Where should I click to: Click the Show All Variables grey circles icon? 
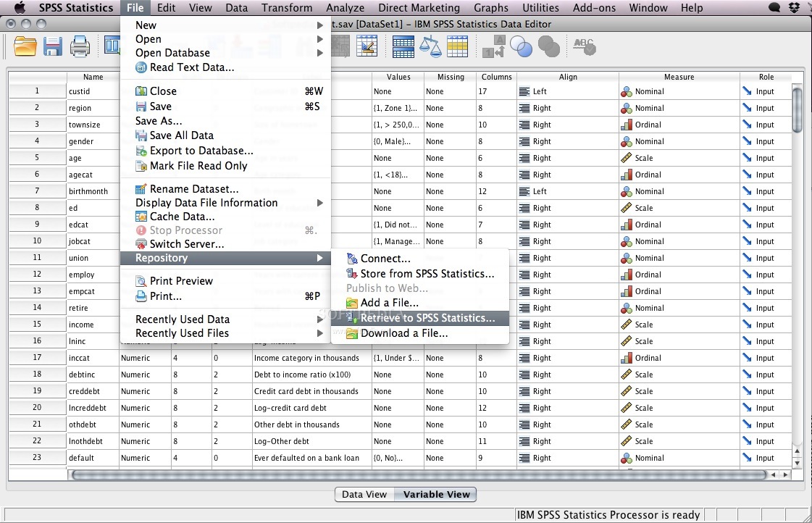pyautogui.click(x=549, y=46)
